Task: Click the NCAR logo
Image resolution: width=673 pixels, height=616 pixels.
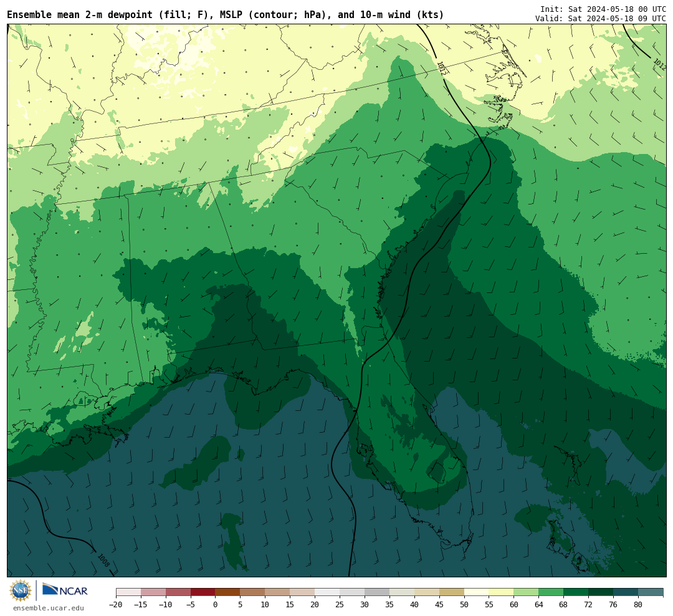Action: [65, 590]
